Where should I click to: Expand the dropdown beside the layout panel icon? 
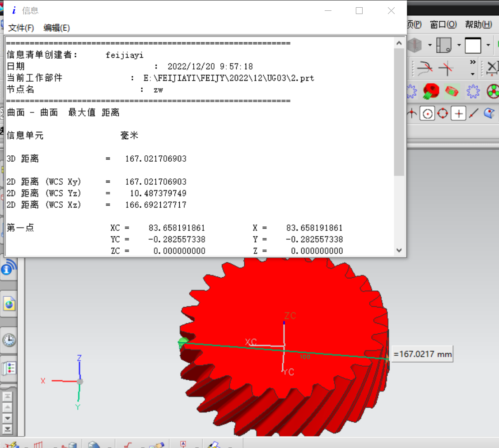click(x=459, y=45)
